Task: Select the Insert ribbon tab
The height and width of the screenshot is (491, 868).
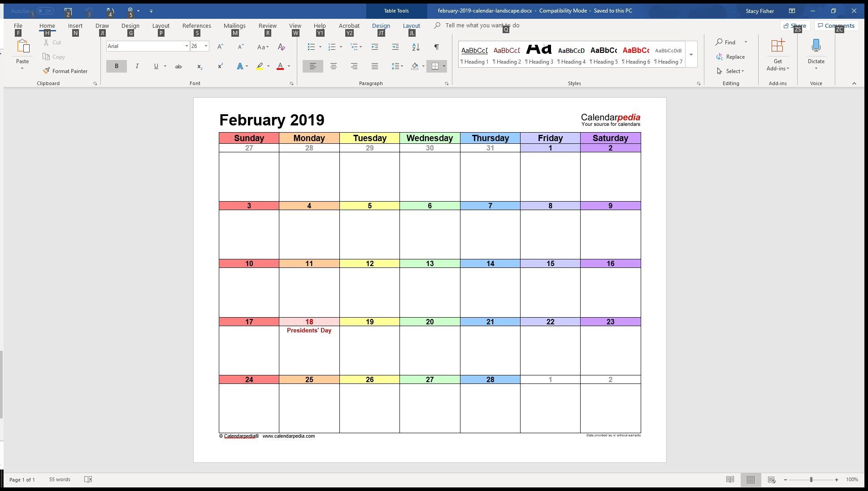Action: tap(74, 26)
